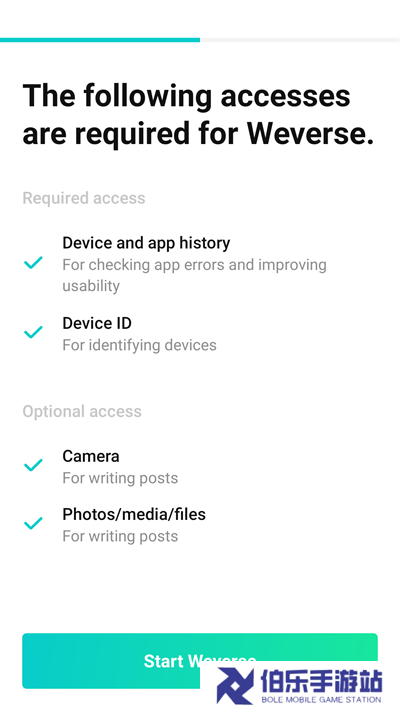Click the Photos/media/files checkmark icon
The image size is (400, 711).
[x=33, y=523]
